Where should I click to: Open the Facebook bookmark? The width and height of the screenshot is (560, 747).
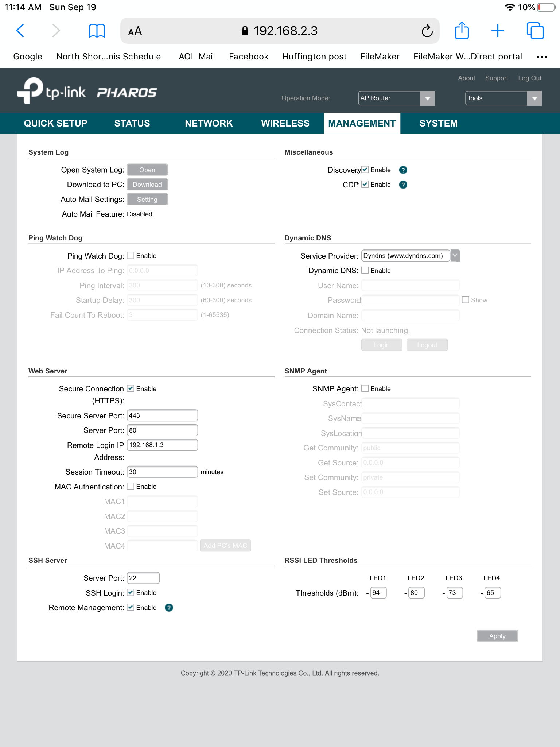click(249, 57)
